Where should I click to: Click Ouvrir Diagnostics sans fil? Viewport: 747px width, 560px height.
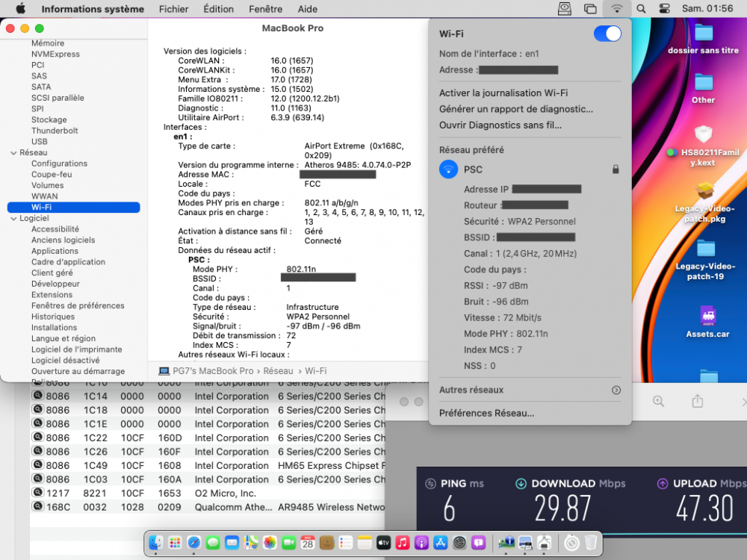coord(500,125)
